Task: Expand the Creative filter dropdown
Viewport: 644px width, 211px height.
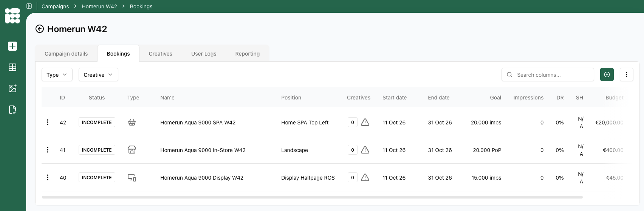Action: pos(98,74)
